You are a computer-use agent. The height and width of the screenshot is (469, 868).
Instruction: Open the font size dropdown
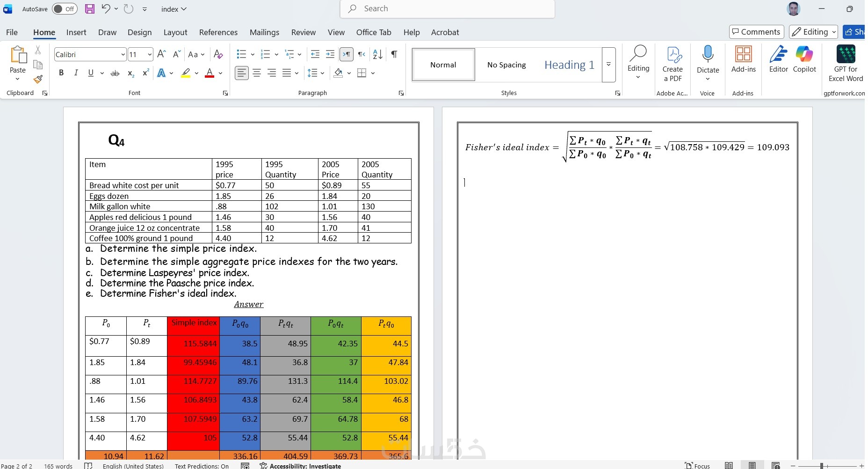click(x=150, y=55)
